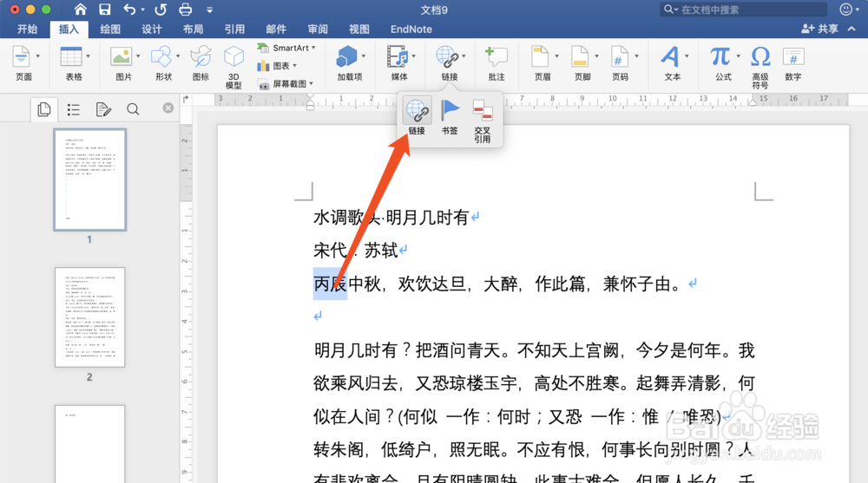Screen dimensions: 868x483
Task: Expand the ribbon 链接 dropdown arrow
Action: click(464, 56)
